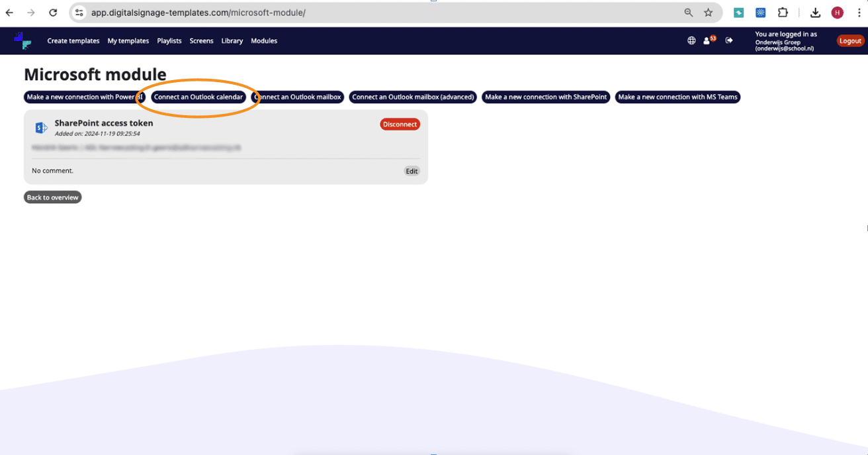Viewport: 868px width, 455px height.
Task: Click Connect an Outlook mailbox button
Action: 298,97
